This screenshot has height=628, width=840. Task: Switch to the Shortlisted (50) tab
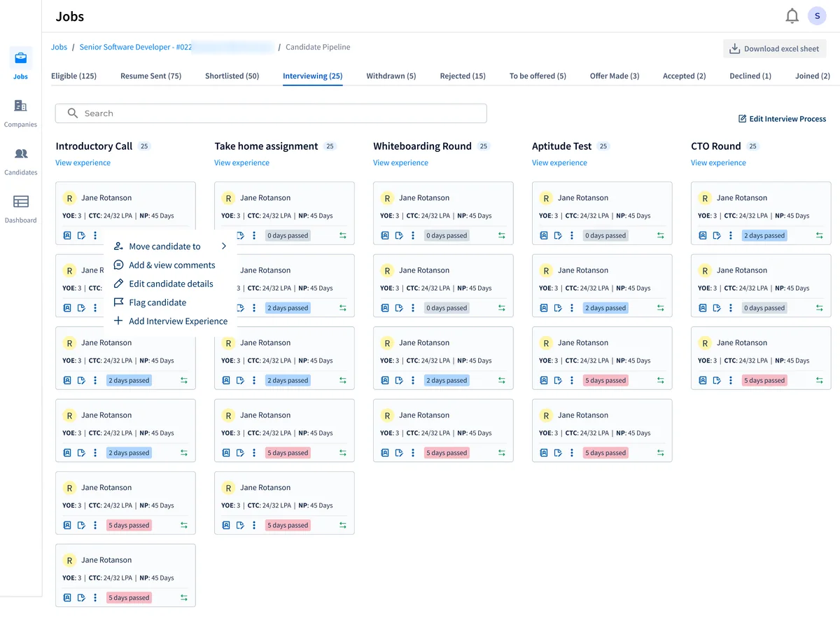click(x=232, y=76)
